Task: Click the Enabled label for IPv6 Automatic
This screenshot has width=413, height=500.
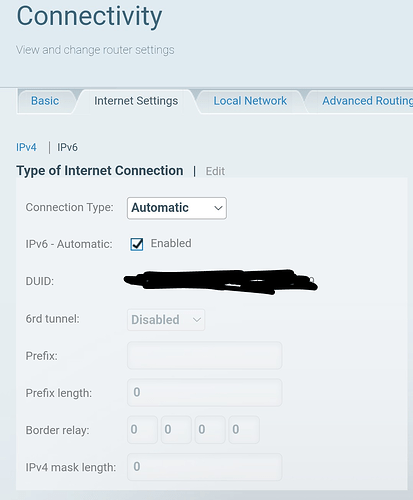Action: [x=171, y=243]
